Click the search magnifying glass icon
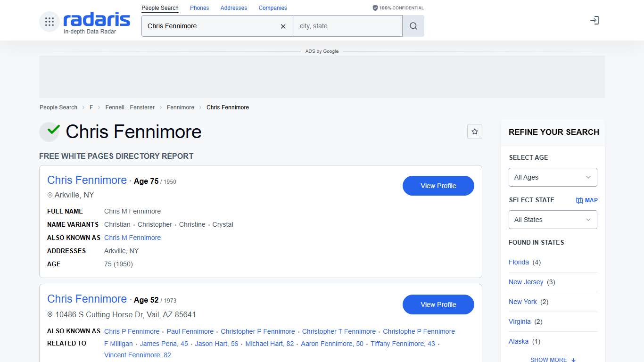The image size is (644, 362). coord(413,26)
